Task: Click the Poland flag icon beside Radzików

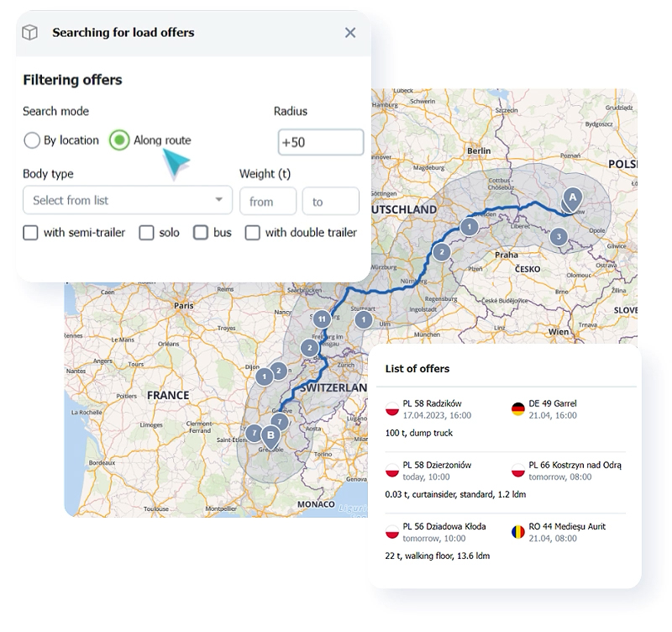Action: (x=392, y=409)
